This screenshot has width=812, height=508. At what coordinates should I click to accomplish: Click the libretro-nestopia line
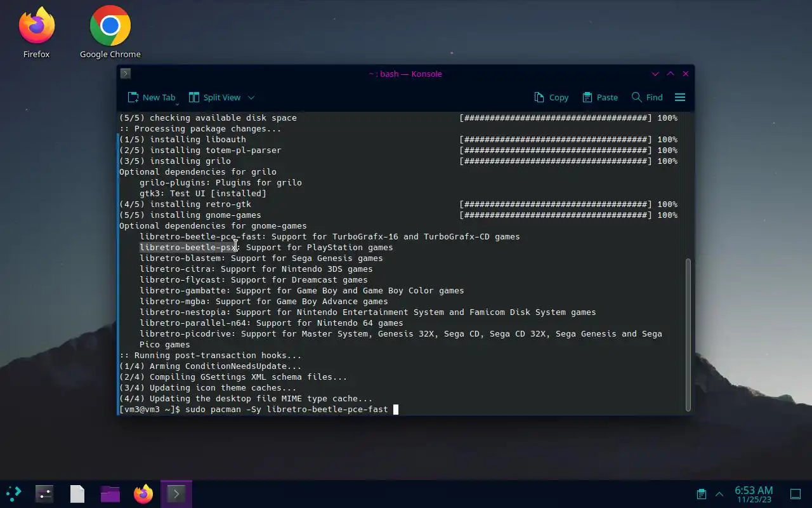tap(368, 312)
